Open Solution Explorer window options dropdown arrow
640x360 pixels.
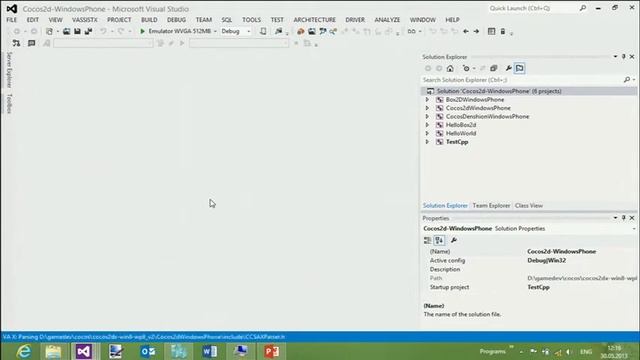click(x=615, y=57)
